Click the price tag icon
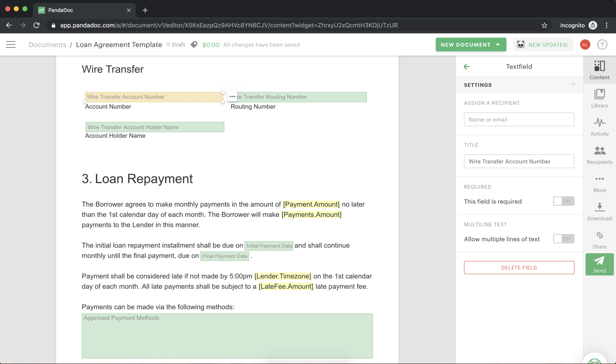 [x=194, y=44]
